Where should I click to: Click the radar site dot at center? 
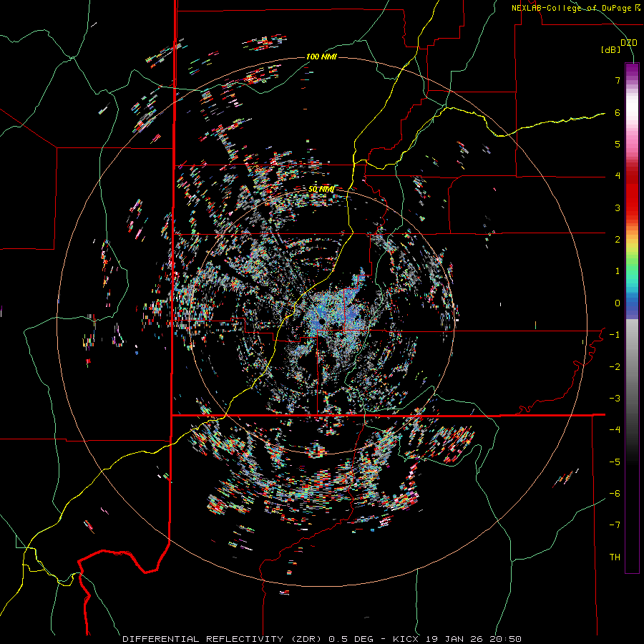pyautogui.click(x=321, y=321)
